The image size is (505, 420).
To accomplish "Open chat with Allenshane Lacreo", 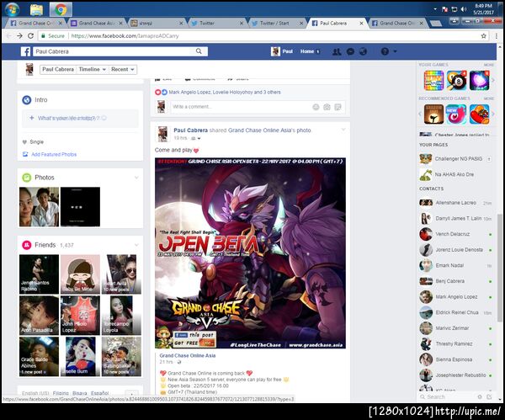I will click(455, 203).
